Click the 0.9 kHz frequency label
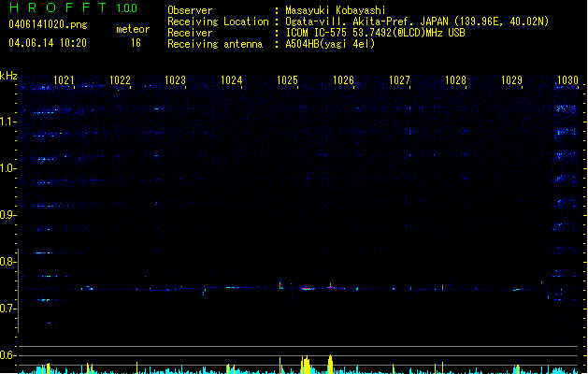Image resolution: width=588 pixels, height=374 pixels. pos(7,215)
